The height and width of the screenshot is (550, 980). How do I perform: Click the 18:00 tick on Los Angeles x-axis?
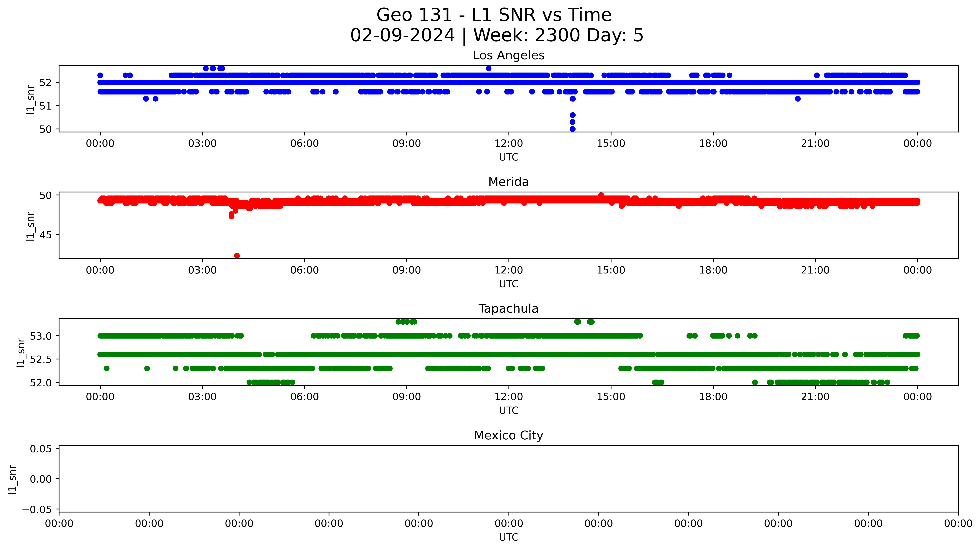(713, 143)
